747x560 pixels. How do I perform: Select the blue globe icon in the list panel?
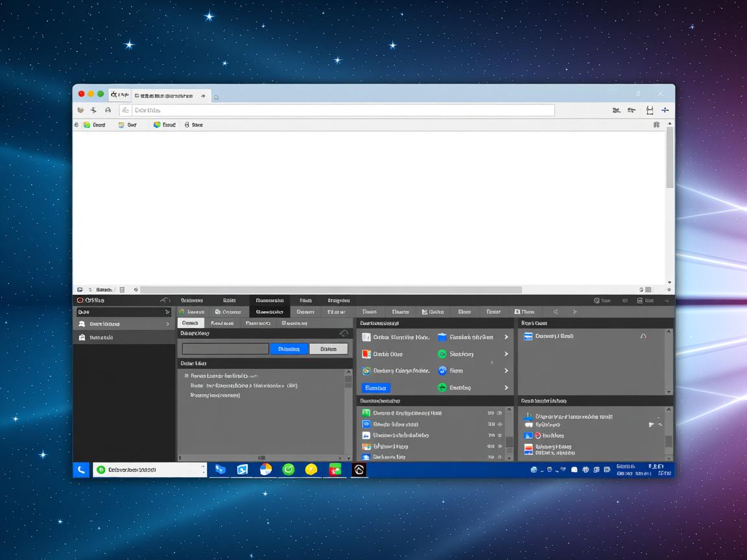[442, 371]
